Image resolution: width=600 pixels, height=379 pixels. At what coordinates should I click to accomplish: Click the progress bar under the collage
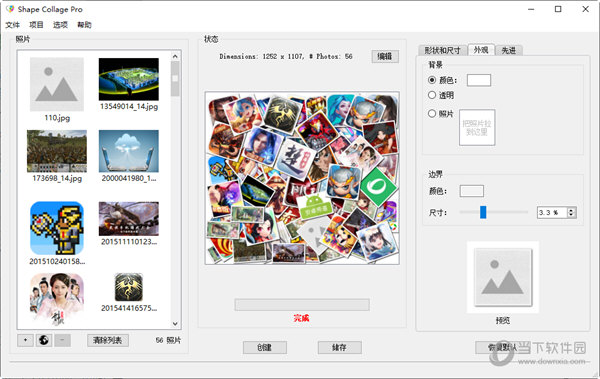302,305
